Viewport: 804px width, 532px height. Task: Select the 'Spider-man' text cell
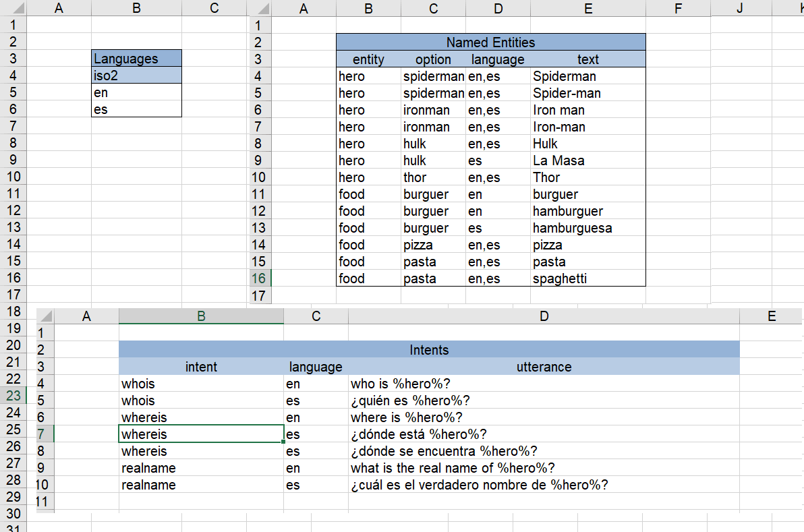pos(588,93)
